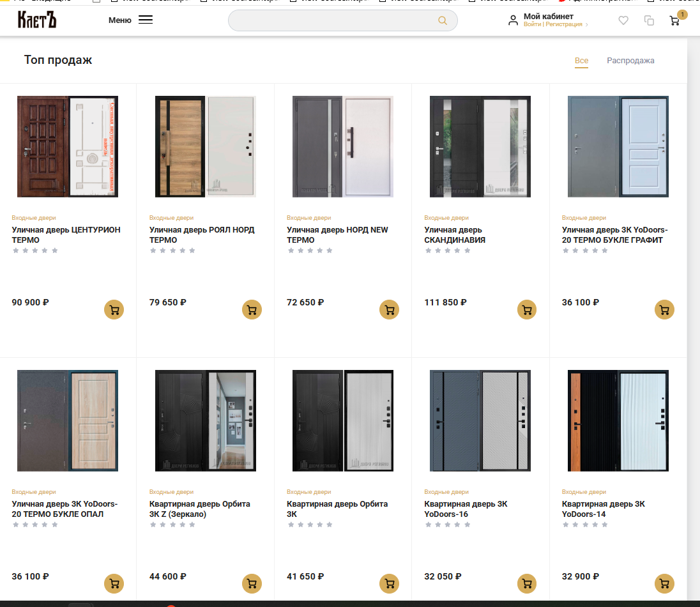Switch to the Распродажа tab
700x607 pixels.
[x=630, y=61]
